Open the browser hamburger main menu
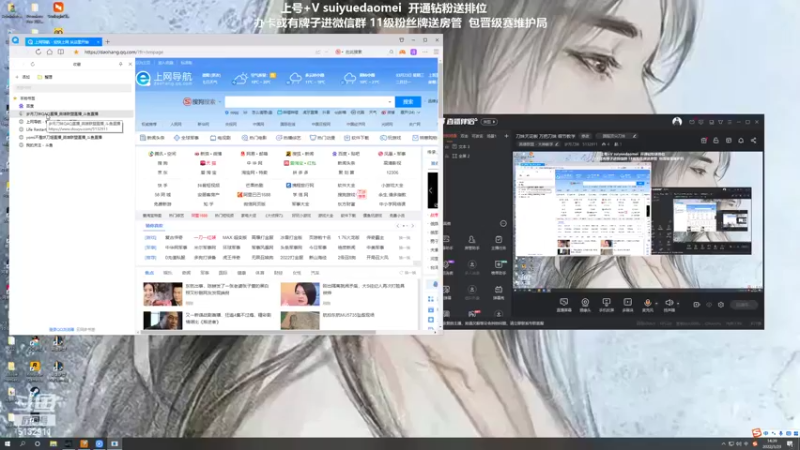Viewport: 800px width, 450px height. pos(436,52)
